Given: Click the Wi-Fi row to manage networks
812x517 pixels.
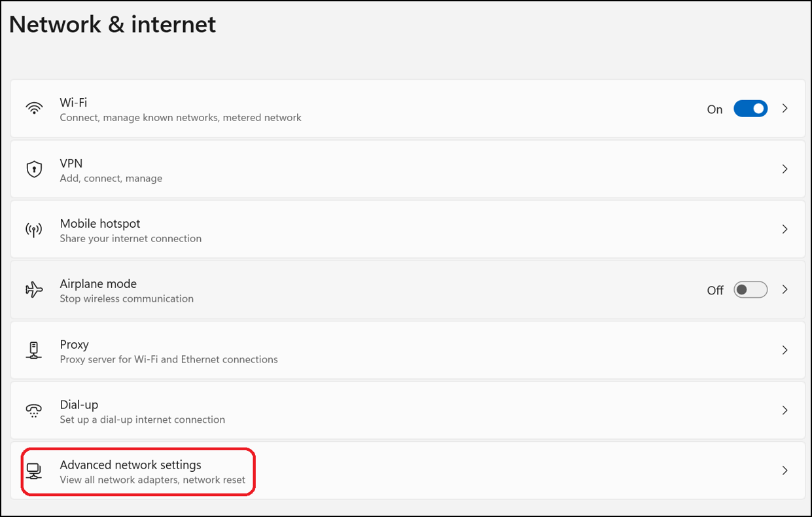Looking at the screenshot, I should [262, 108].
